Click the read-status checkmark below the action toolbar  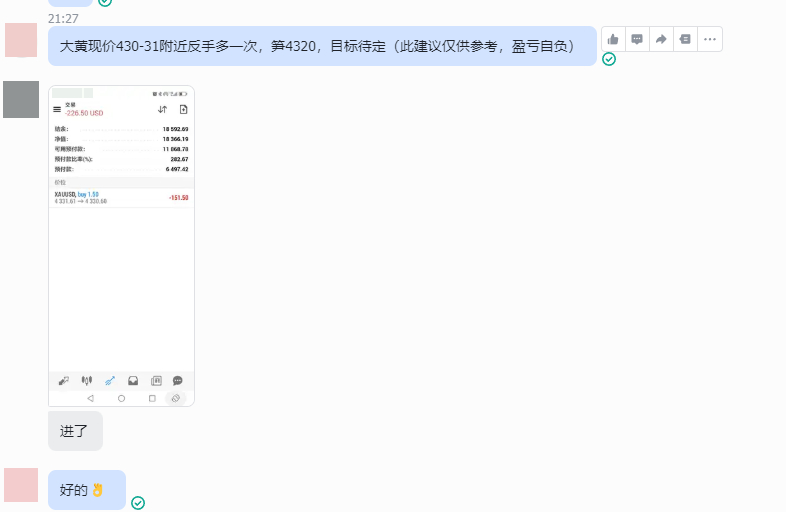pyautogui.click(x=609, y=59)
